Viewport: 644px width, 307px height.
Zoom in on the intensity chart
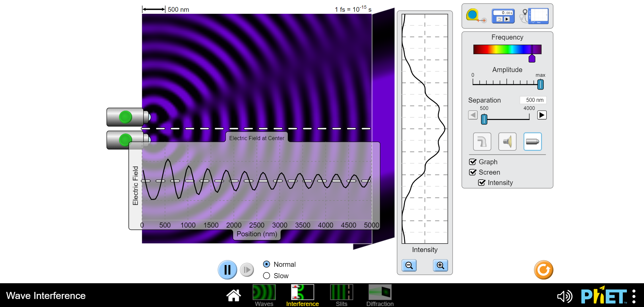point(440,265)
